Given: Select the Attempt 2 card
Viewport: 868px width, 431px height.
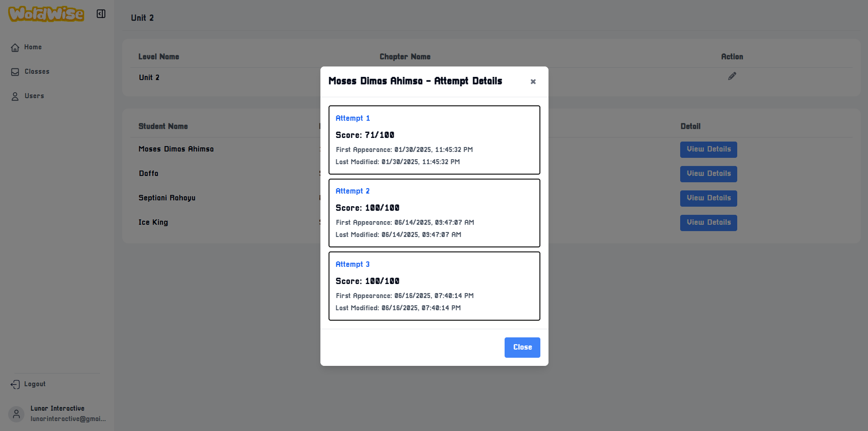Looking at the screenshot, I should [x=434, y=213].
